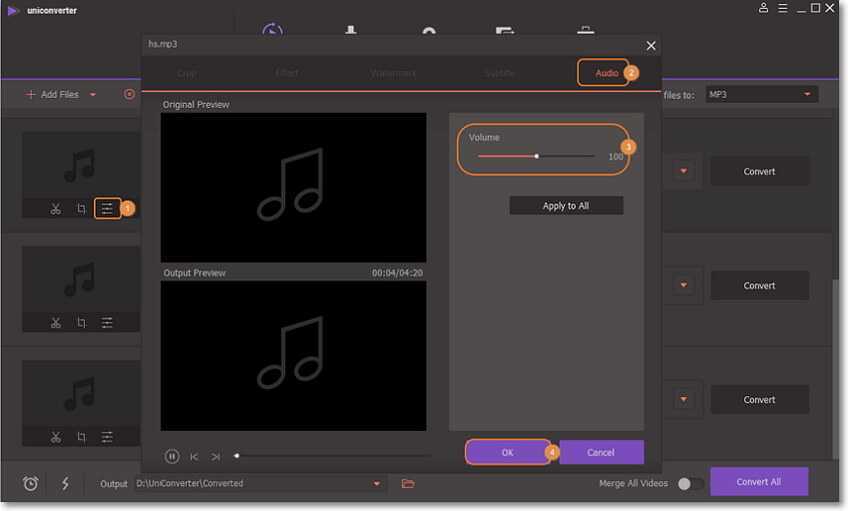Screen dimensions: 848x511
Task: Click the Apply to All button
Action: [x=566, y=206]
